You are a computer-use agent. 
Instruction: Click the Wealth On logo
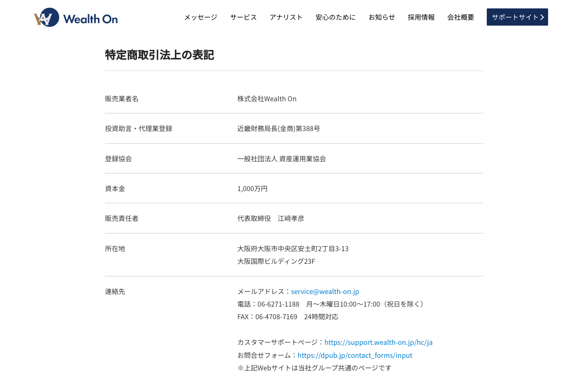(x=76, y=17)
